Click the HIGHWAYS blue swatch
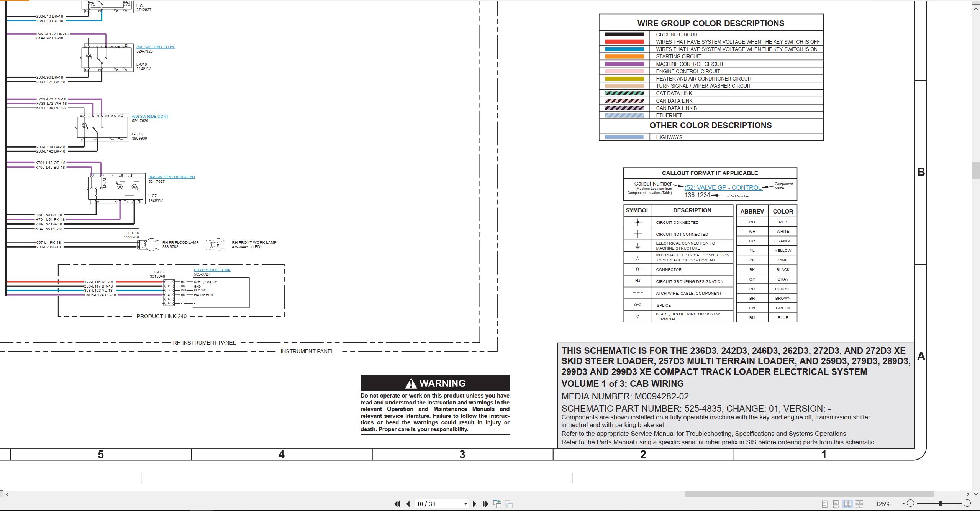 (x=624, y=137)
